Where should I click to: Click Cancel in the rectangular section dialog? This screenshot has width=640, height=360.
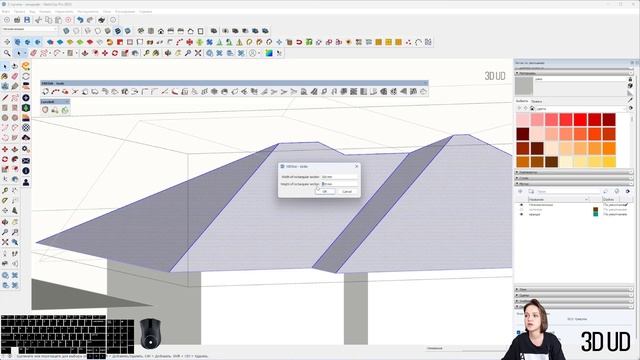347,191
